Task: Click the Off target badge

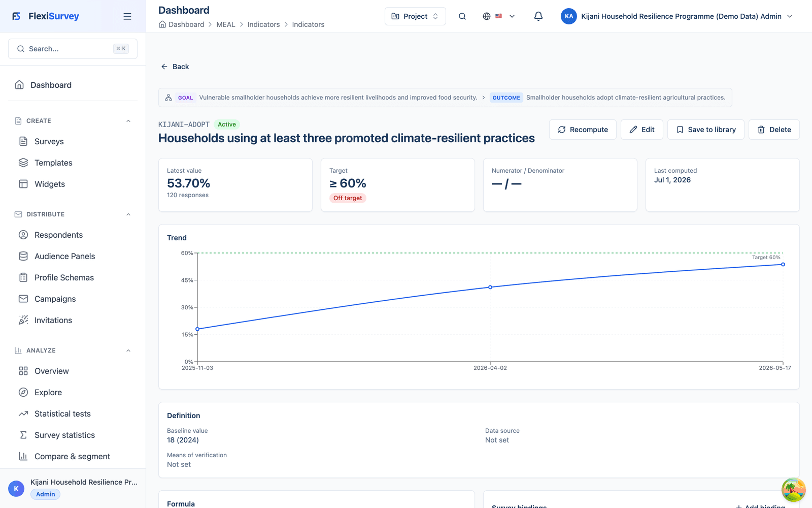Action: pyautogui.click(x=348, y=198)
